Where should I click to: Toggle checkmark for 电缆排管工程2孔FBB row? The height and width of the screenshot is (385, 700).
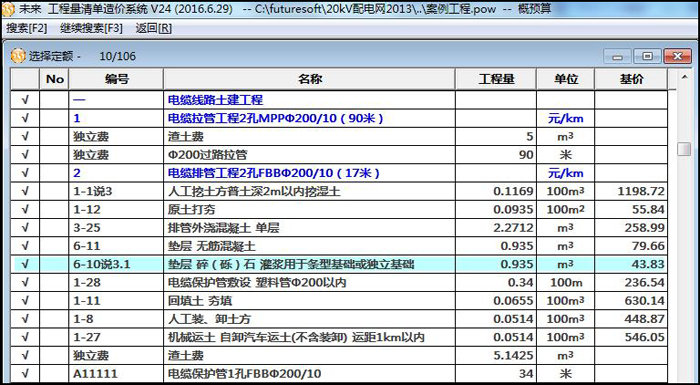pos(25,173)
